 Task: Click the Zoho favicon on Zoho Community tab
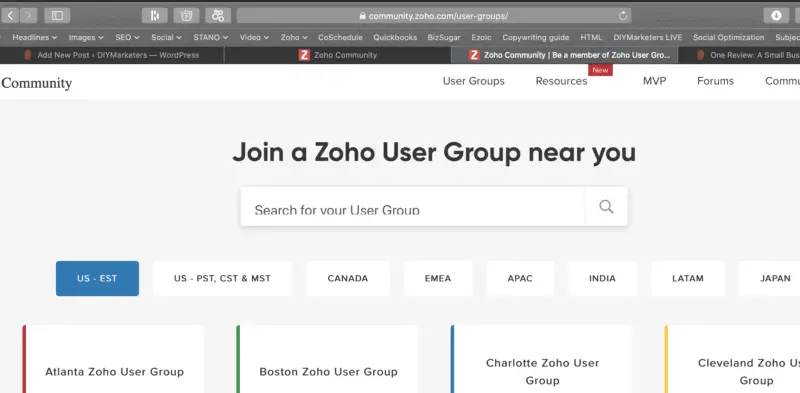click(x=304, y=55)
